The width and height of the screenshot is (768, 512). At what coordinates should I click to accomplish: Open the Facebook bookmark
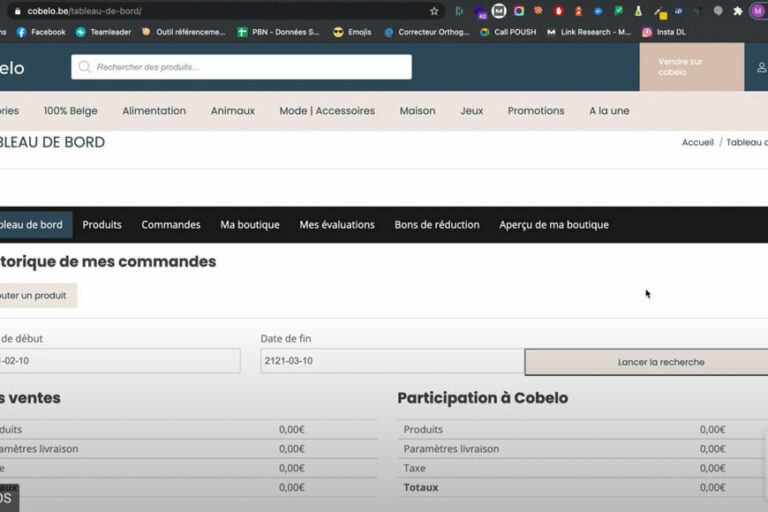[x=40, y=32]
